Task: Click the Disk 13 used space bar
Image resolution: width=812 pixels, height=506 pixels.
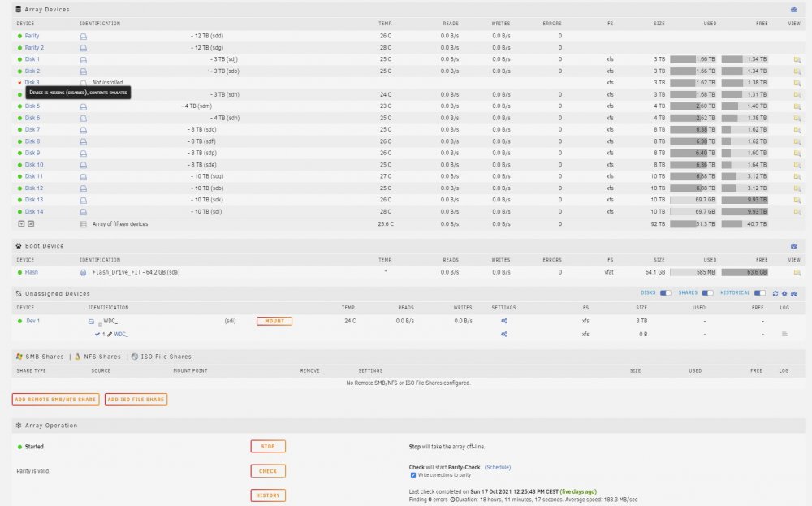Action: coord(693,200)
